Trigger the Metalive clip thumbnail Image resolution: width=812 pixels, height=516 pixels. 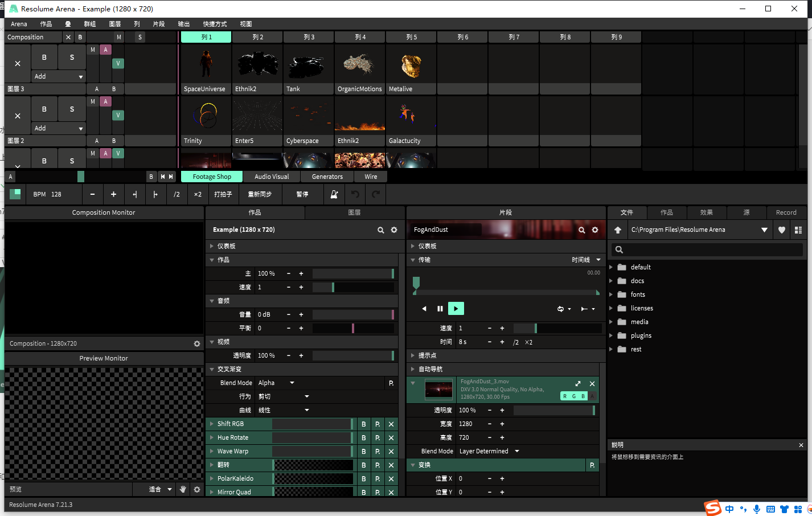click(411, 64)
